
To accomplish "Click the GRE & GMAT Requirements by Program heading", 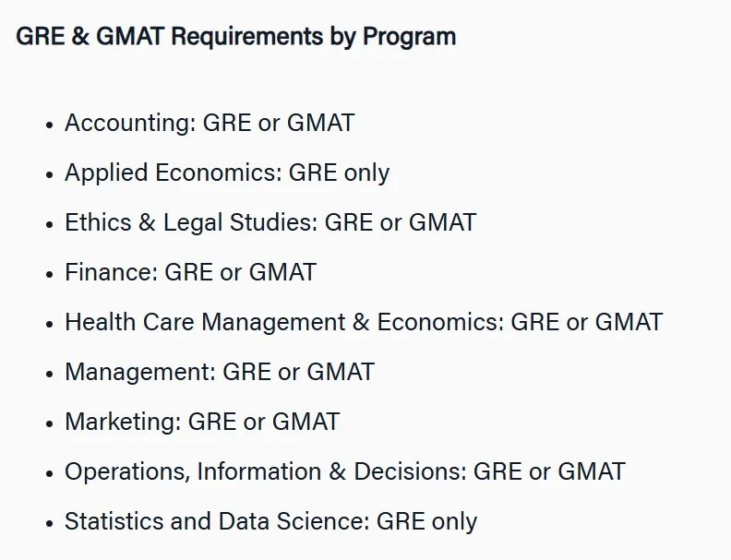I will click(x=236, y=36).
